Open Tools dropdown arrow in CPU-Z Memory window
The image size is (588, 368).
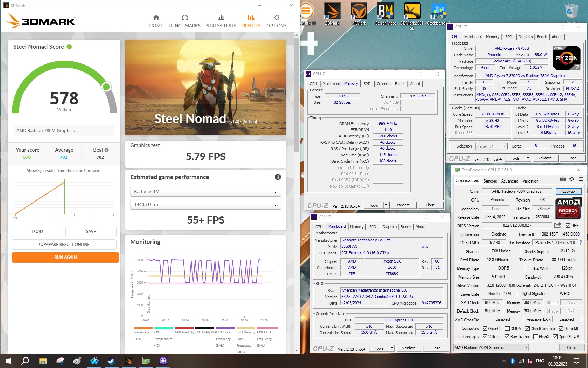pyautogui.click(x=386, y=205)
